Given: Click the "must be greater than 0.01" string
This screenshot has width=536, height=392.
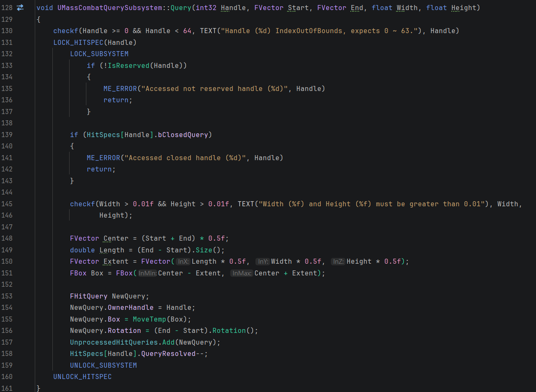Looking at the screenshot, I should click(372, 204).
